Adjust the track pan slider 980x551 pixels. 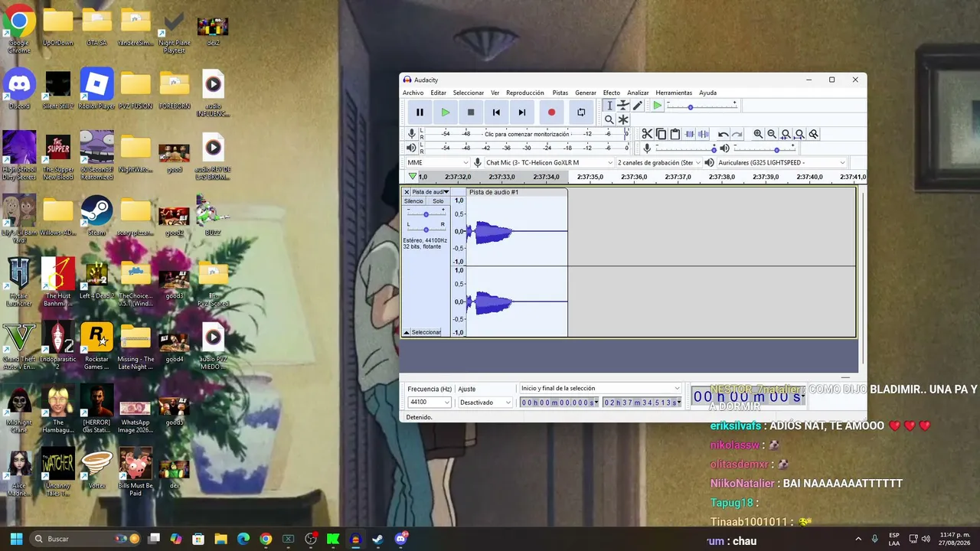426,228
